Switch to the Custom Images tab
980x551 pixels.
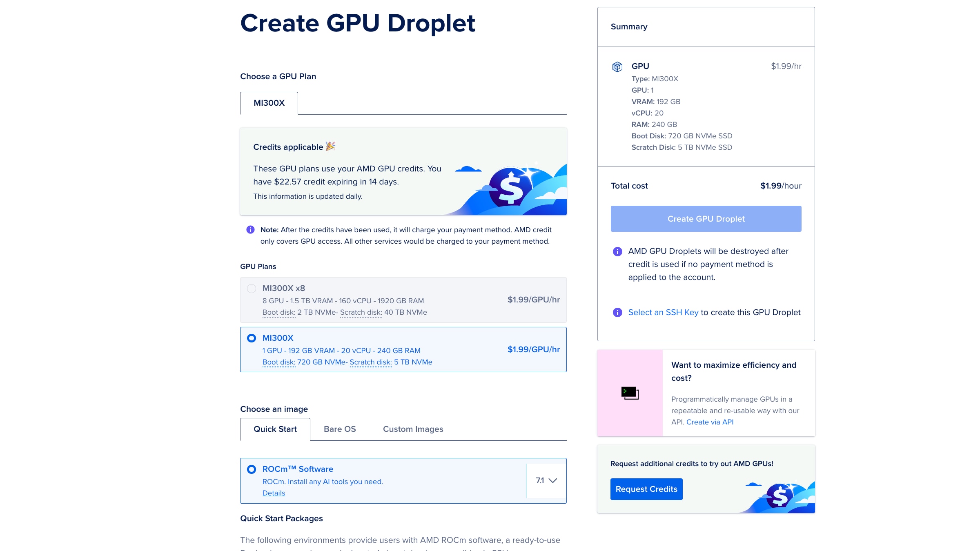[412, 429]
